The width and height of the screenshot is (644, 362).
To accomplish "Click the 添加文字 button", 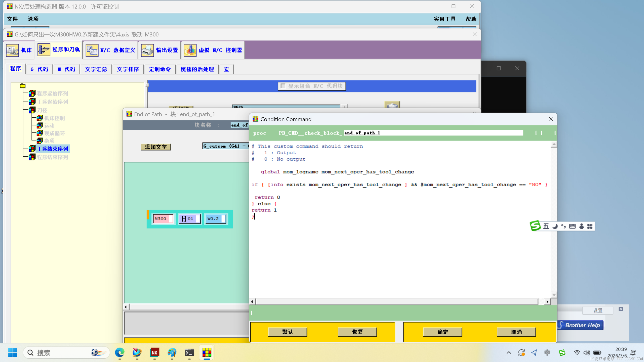I will click(x=156, y=147).
